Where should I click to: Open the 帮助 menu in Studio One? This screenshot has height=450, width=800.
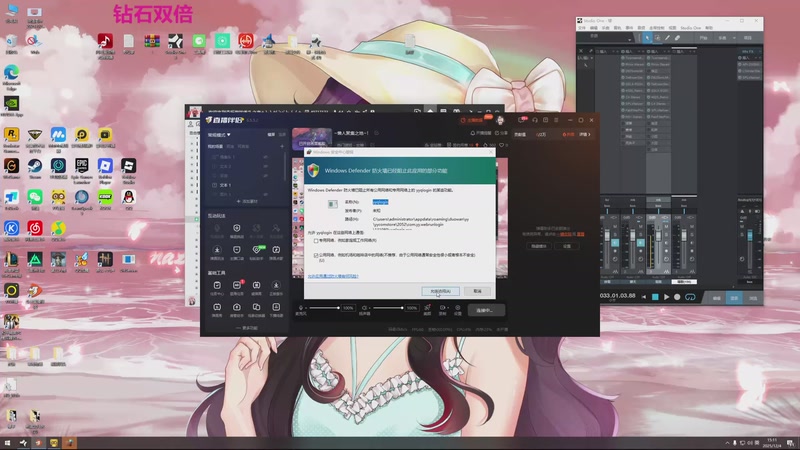tap(709, 28)
